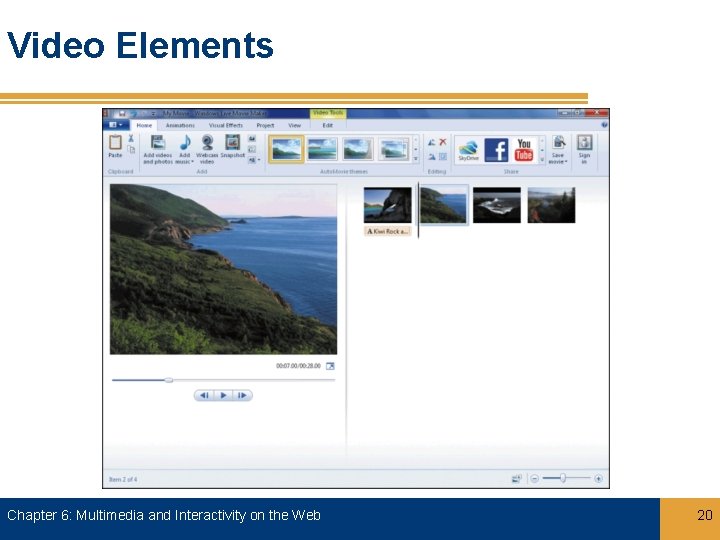Click the zoom time scale slider handle
This screenshot has width=720, height=540.
pos(563,478)
